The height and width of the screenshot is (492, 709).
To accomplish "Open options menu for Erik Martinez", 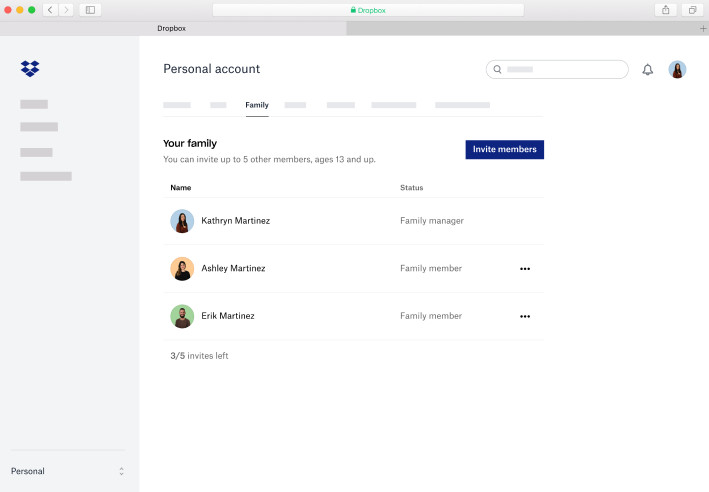I will point(525,316).
